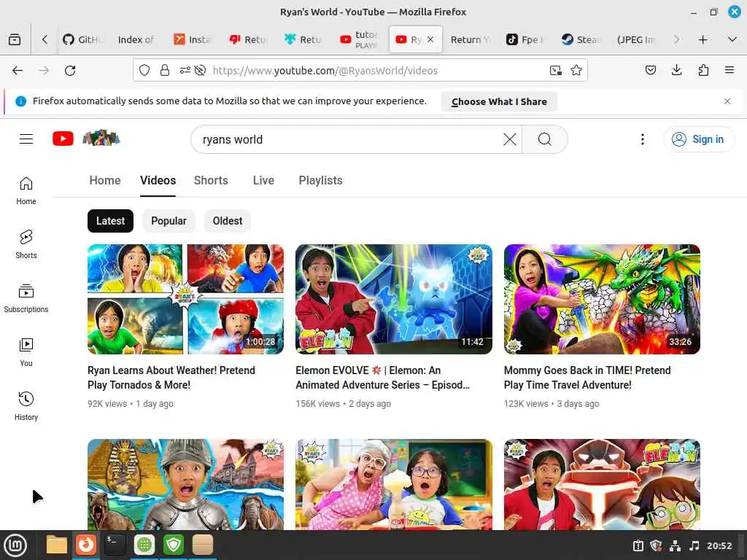Open the tracking protection shield icon
The image size is (747, 560).
(144, 71)
